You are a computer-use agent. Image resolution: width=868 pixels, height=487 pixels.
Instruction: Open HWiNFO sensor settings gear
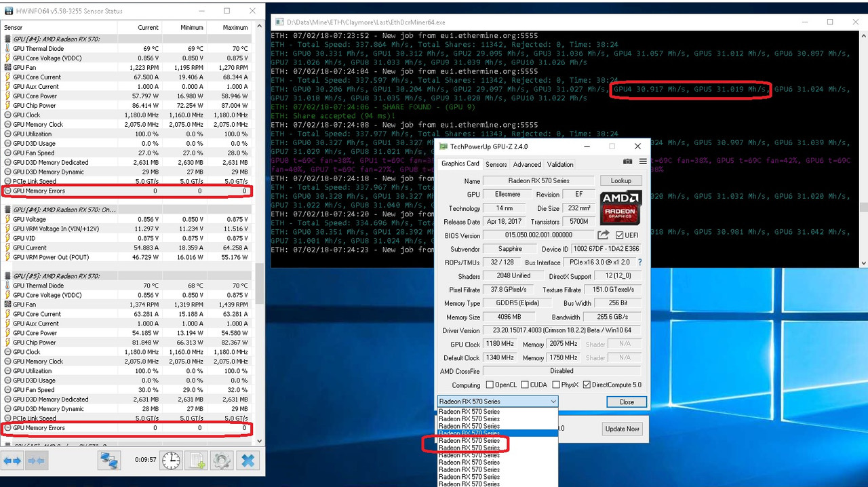point(221,461)
